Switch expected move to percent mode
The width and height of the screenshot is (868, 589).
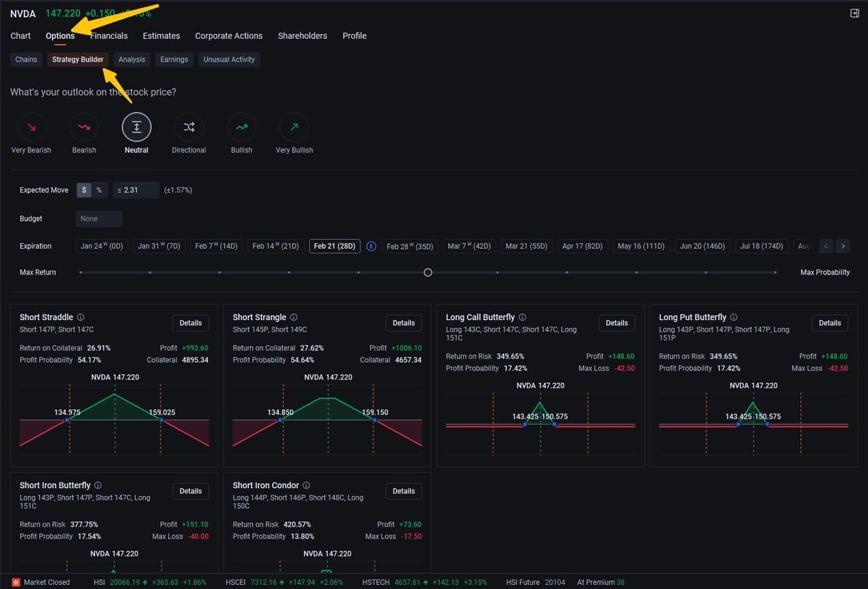coord(99,190)
